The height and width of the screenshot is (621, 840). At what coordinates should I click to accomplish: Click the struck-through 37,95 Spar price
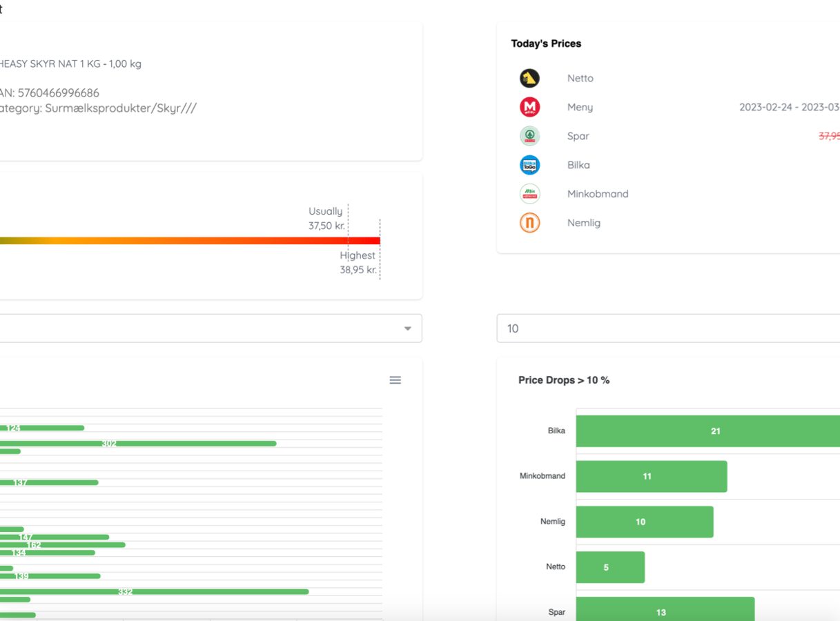click(x=829, y=137)
